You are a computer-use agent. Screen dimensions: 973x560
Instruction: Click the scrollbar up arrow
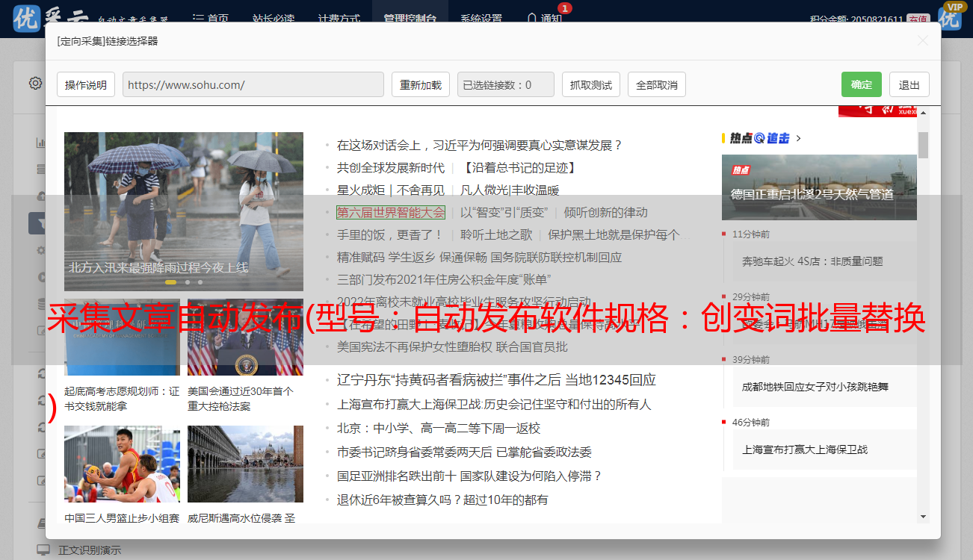923,112
